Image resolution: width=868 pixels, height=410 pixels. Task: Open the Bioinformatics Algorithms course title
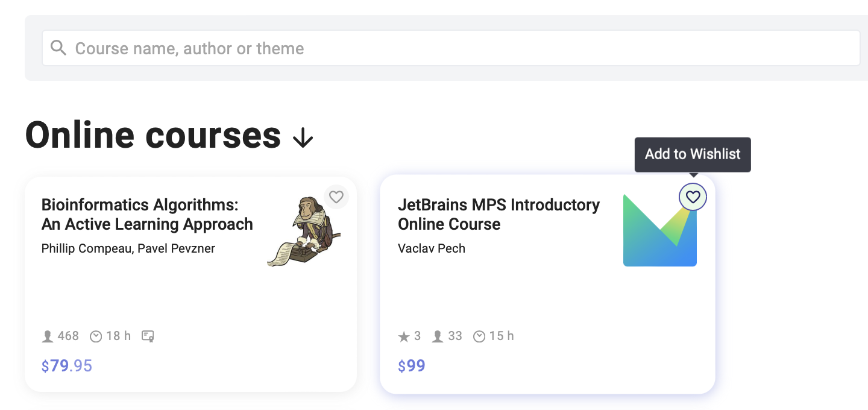pos(147,214)
